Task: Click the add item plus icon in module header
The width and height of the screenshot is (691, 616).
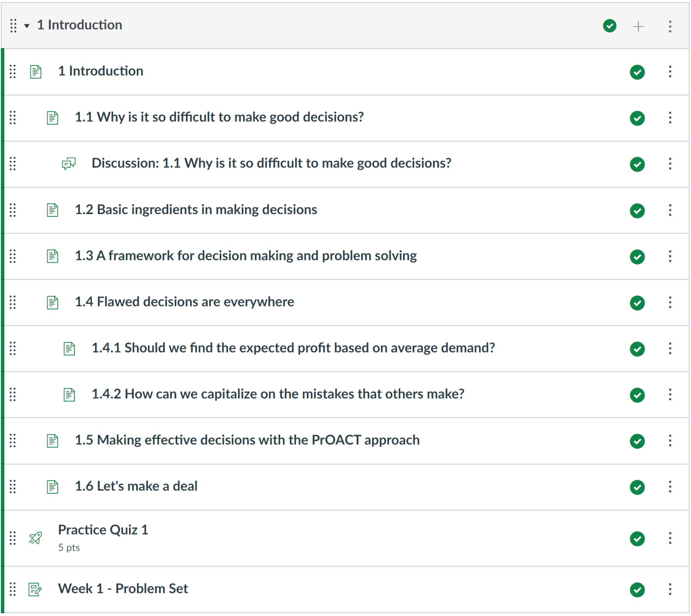Action: coord(638,26)
